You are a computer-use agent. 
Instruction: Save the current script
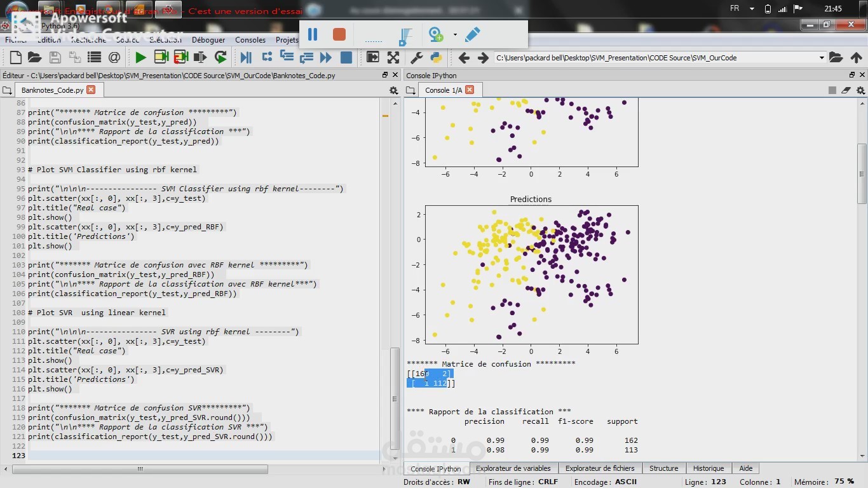pyautogui.click(x=55, y=57)
